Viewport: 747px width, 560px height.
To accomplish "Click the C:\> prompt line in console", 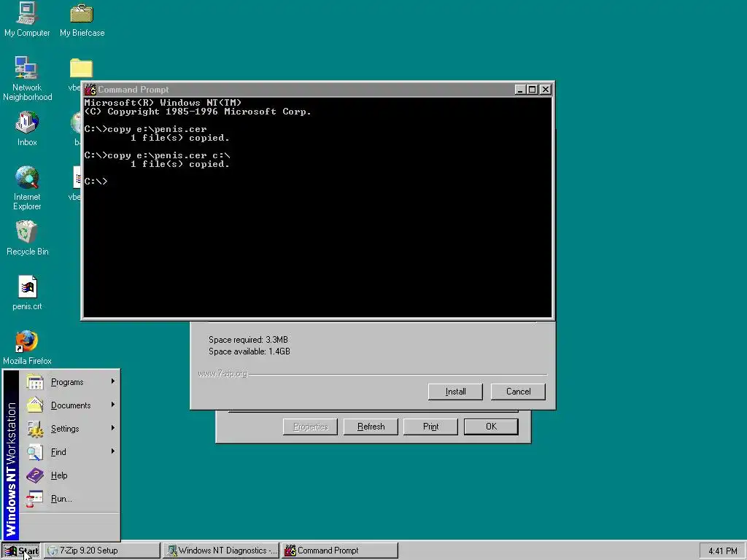I will pyautogui.click(x=96, y=182).
